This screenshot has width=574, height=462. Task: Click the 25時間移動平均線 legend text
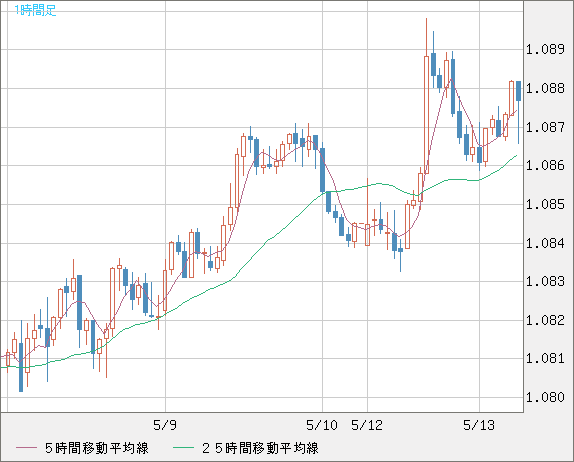pos(260,448)
